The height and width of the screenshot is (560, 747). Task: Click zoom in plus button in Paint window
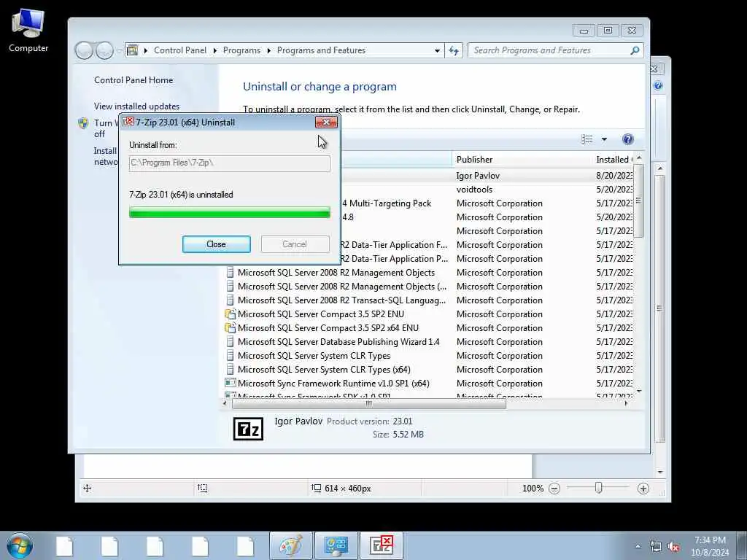[643, 489]
